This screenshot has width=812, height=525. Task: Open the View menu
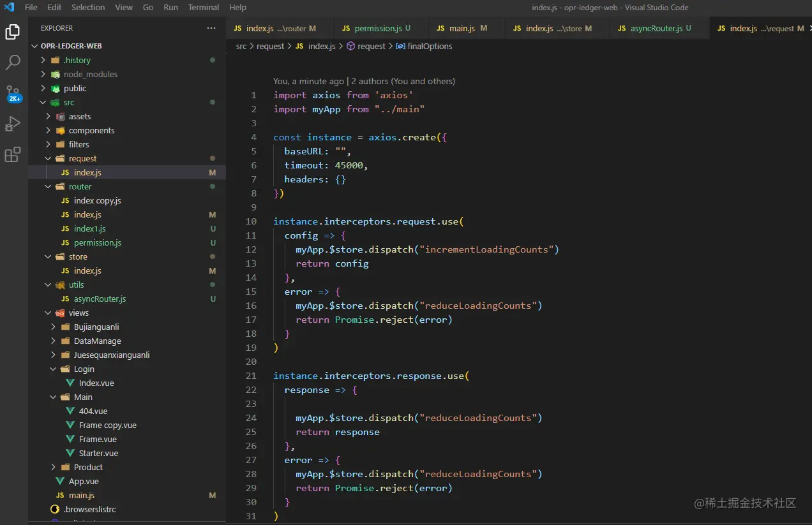tap(124, 8)
